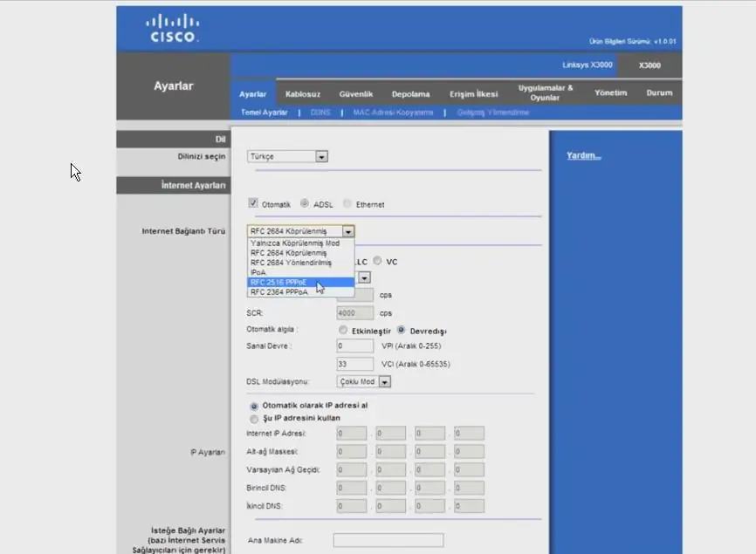Open the DSL Modülasyonu Çoklu Mod dropdown
The image size is (756, 554).
click(382, 381)
